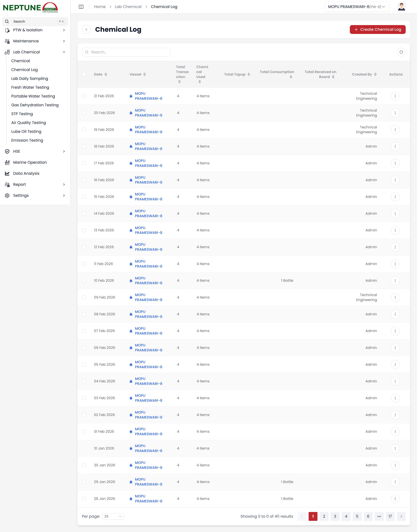The height and width of the screenshot is (532, 417).
Task: Open the MOPU PRAMESWARI-8 vessel selector
Action: coord(356,7)
